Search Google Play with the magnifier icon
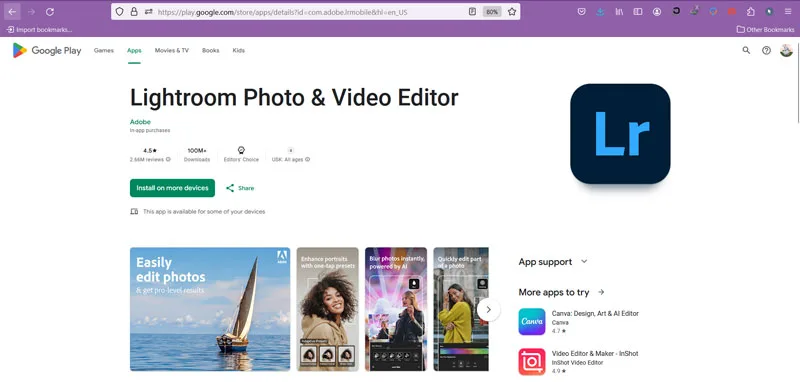This screenshot has height=382, width=800. [746, 50]
